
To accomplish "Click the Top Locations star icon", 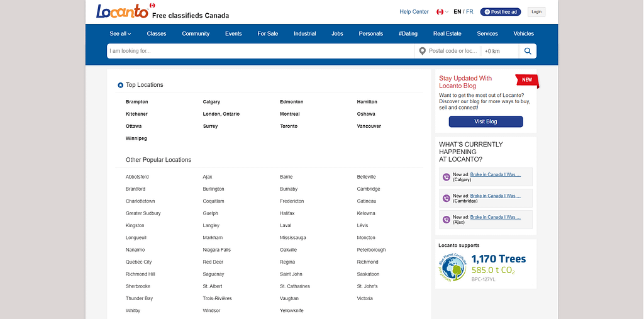I will coord(120,85).
